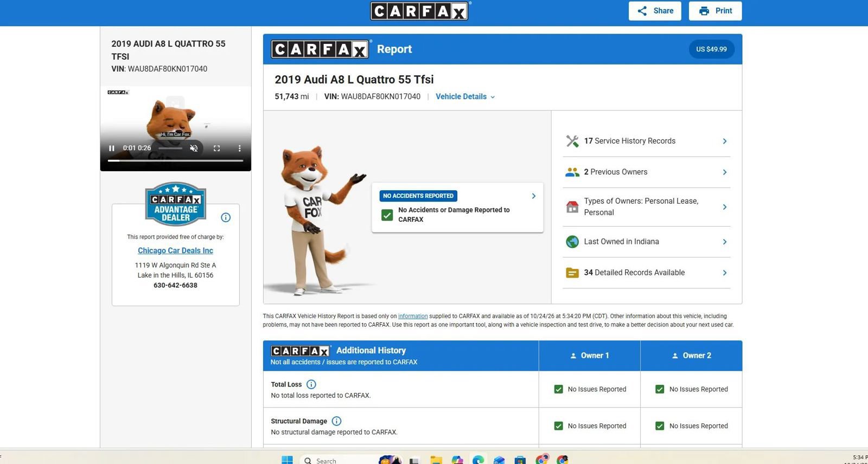Open the No Accidents Reported card arrow
This screenshot has height=464, width=868.
point(533,196)
